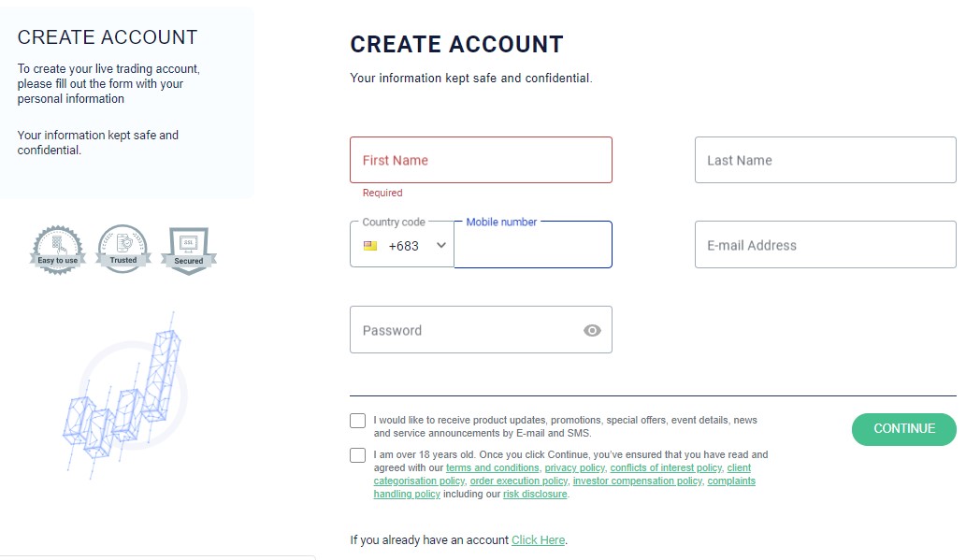Click the Secured badge icon

coord(189,250)
